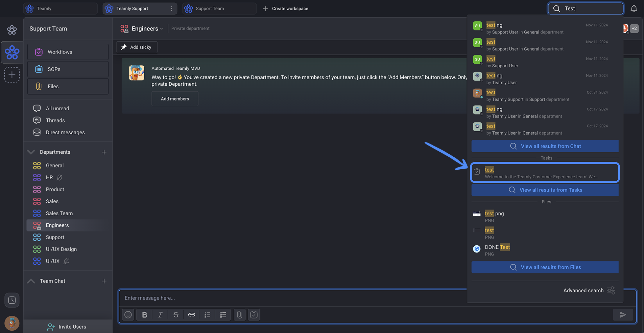This screenshot has height=333, width=644.
Task: Open first 'testing' result Nov 11, 2024
Action: coord(545,28)
